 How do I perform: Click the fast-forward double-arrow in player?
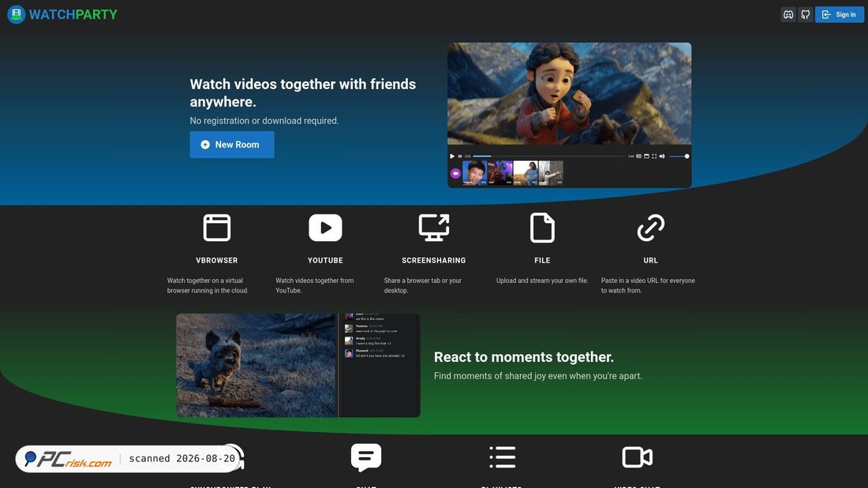459,156
